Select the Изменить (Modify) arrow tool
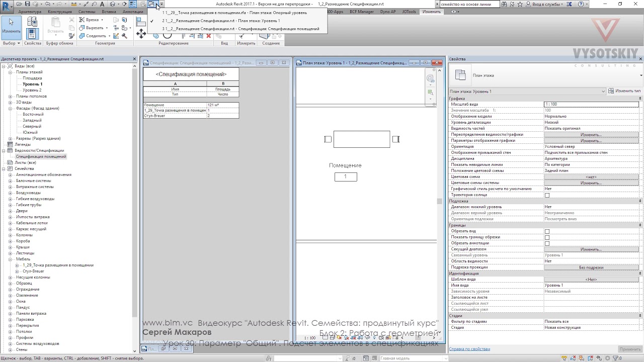The width and height of the screenshot is (644, 362). tap(11, 27)
